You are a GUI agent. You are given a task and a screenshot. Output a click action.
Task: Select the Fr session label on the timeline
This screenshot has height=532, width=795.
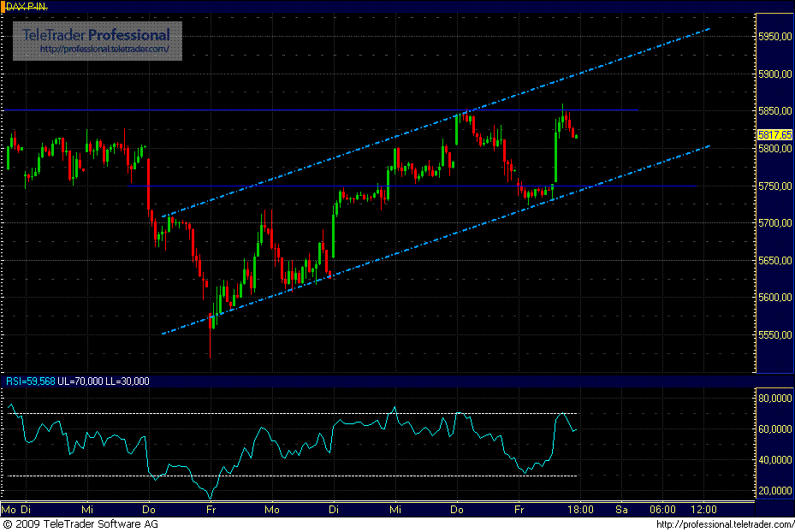[x=519, y=509]
